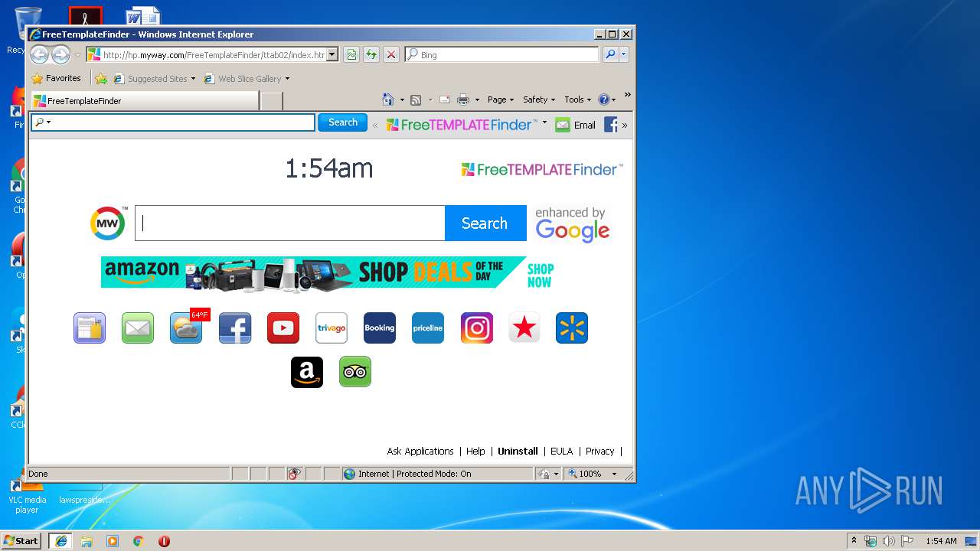Expand the Print options dropdown arrow
This screenshot has height=551, width=980.
(477, 99)
